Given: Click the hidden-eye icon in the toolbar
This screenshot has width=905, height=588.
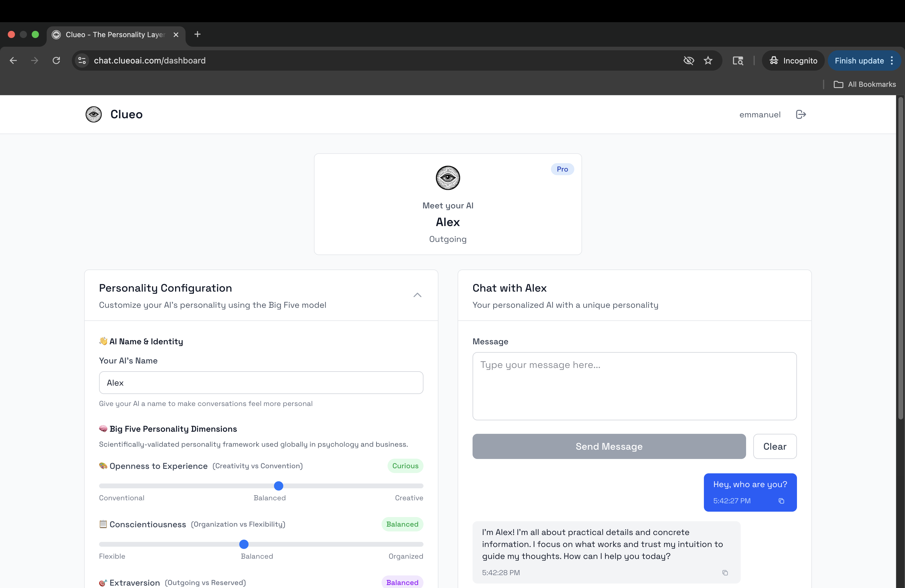Looking at the screenshot, I should pyautogui.click(x=688, y=60).
